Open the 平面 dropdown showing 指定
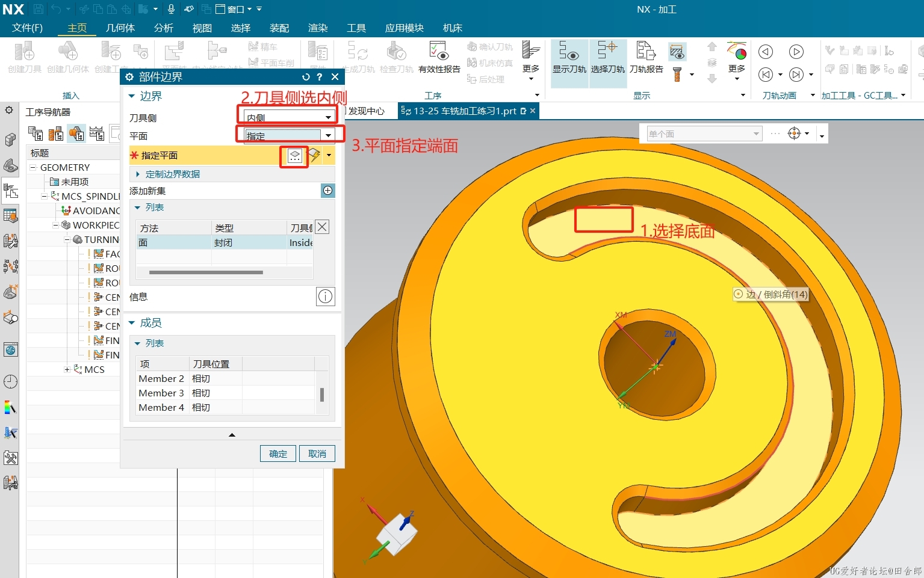Viewport: 924px width, 578px height. click(288, 135)
